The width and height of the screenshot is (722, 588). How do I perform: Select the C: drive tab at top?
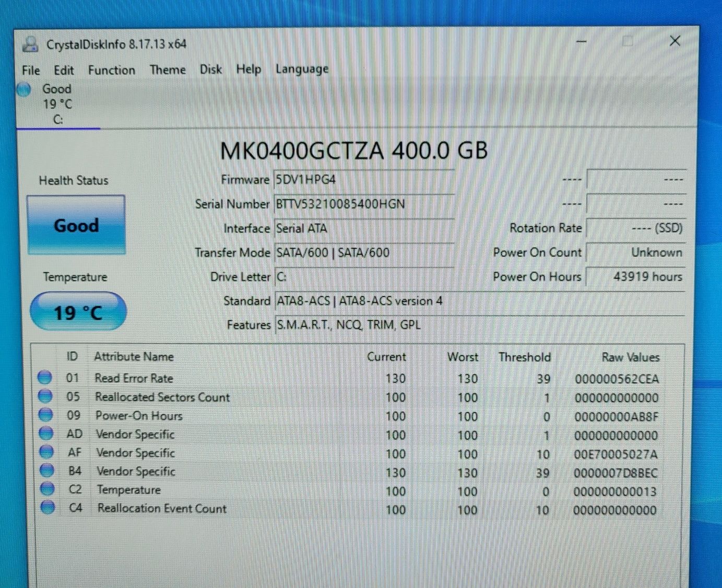point(58,104)
